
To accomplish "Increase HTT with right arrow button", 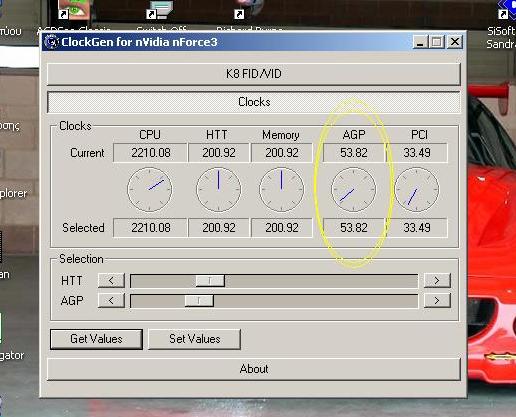I will click(x=437, y=281).
